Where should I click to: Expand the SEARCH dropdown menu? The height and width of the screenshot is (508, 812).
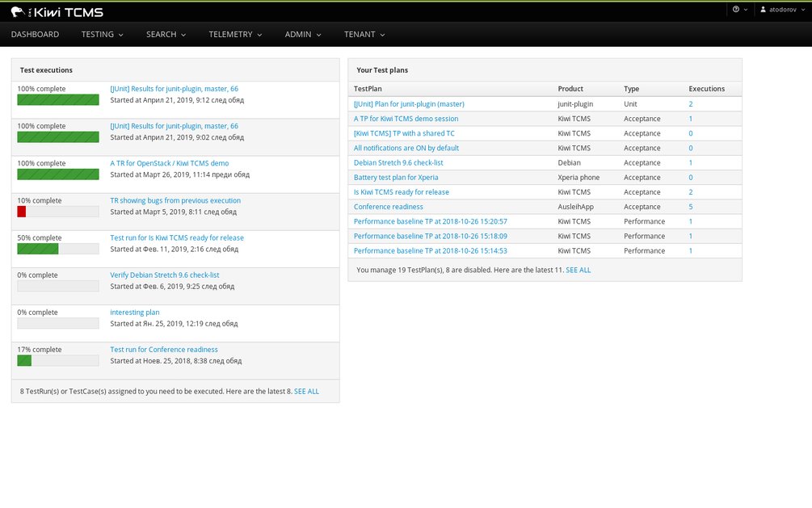pyautogui.click(x=166, y=34)
